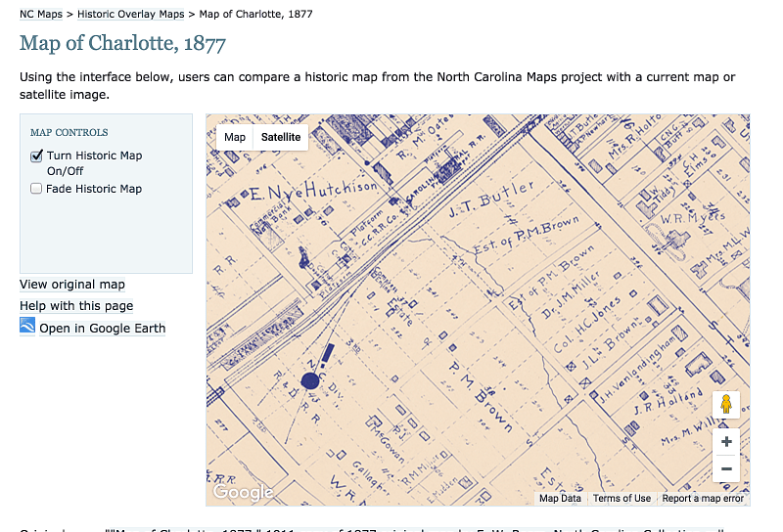Click the Google logo on map
Image resolution: width=783 pixels, height=532 pixels.
coord(243,492)
